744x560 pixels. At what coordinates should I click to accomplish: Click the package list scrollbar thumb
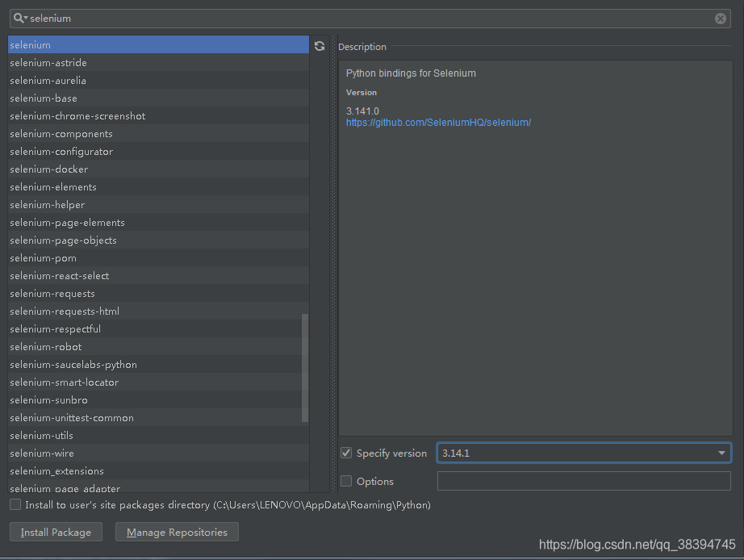tap(305, 368)
